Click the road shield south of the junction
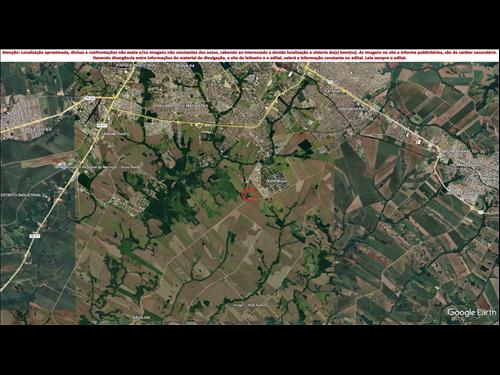Screen dimensions: 500x375 tap(102, 125)
